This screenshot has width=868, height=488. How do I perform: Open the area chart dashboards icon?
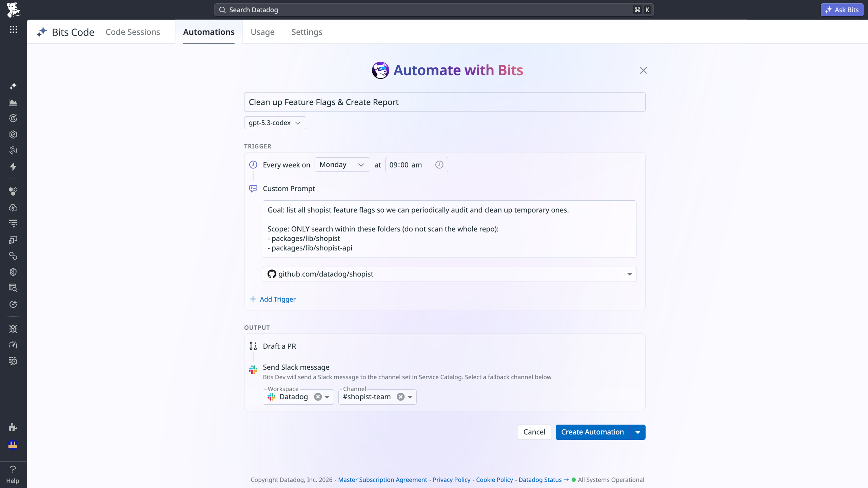pyautogui.click(x=13, y=102)
